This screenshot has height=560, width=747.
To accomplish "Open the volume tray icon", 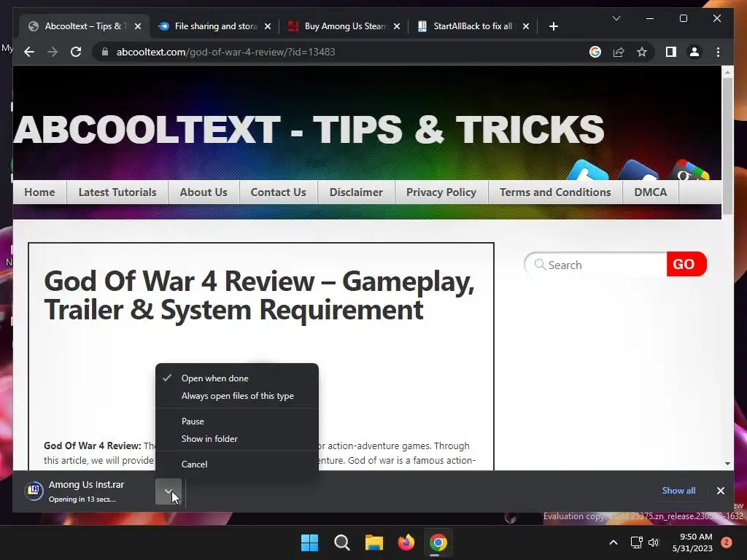I will pos(654,542).
